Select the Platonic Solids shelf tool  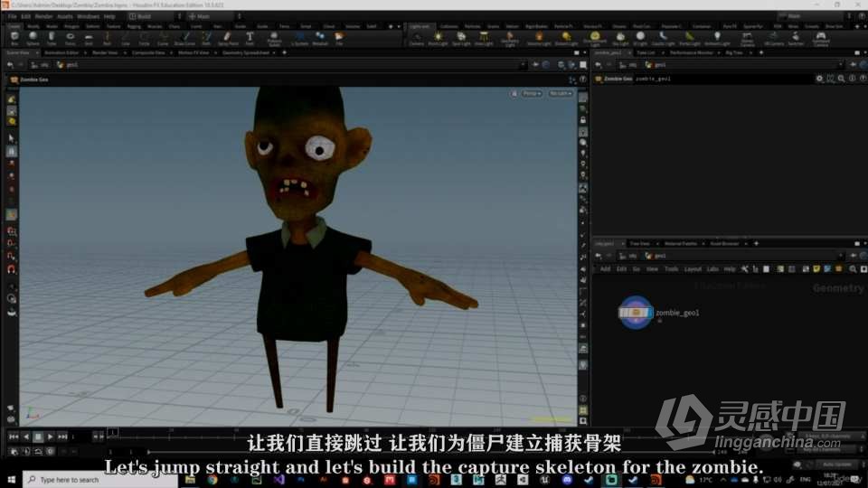(274, 39)
